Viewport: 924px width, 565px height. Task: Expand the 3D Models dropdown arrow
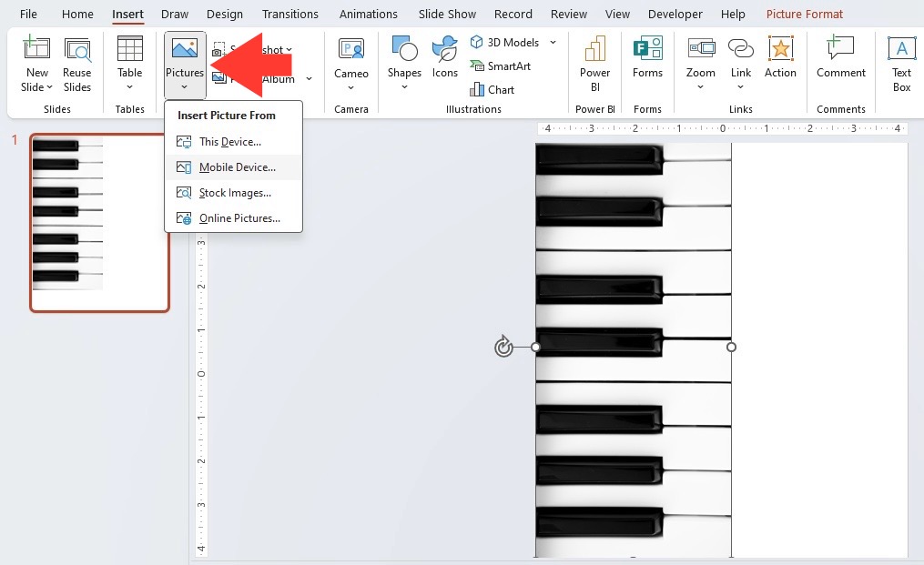click(x=553, y=43)
